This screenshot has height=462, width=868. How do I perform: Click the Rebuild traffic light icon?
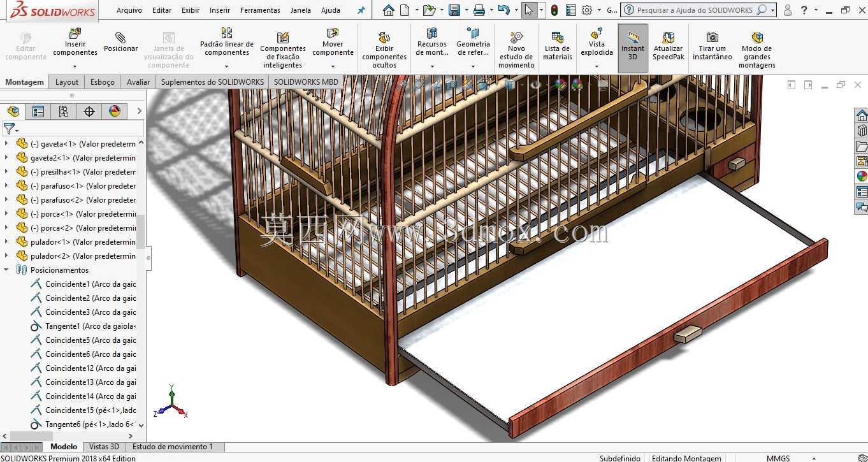pyautogui.click(x=554, y=10)
